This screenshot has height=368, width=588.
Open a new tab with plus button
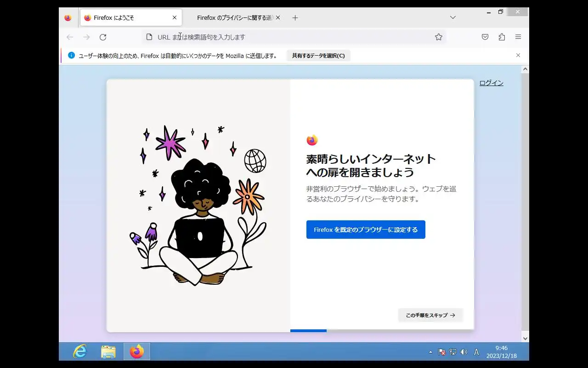pyautogui.click(x=295, y=18)
